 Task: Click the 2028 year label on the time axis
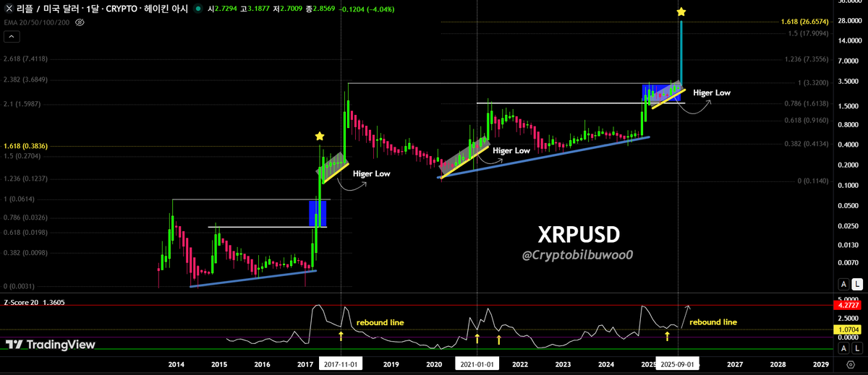tap(778, 366)
